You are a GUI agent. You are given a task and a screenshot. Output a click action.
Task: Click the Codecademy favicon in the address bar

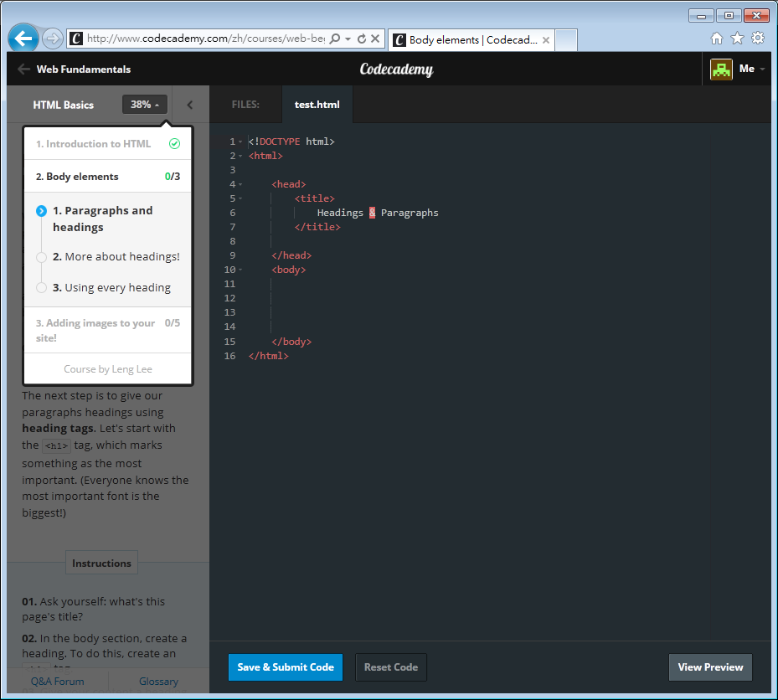[x=76, y=39]
